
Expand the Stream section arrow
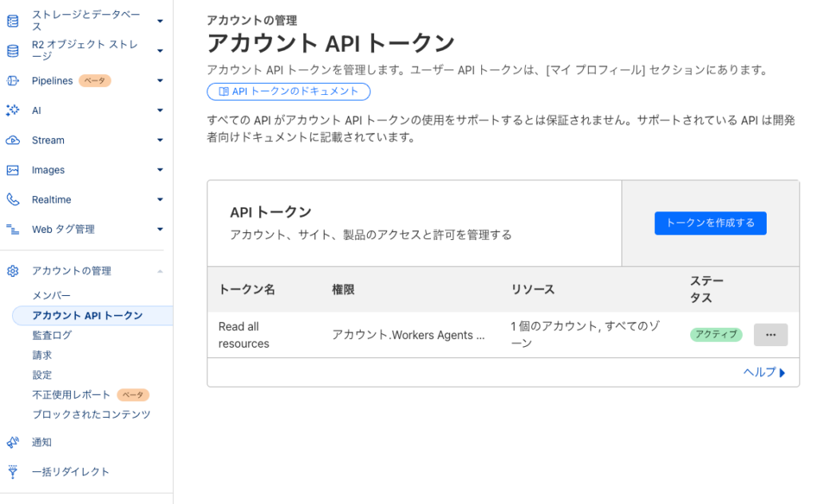click(160, 140)
